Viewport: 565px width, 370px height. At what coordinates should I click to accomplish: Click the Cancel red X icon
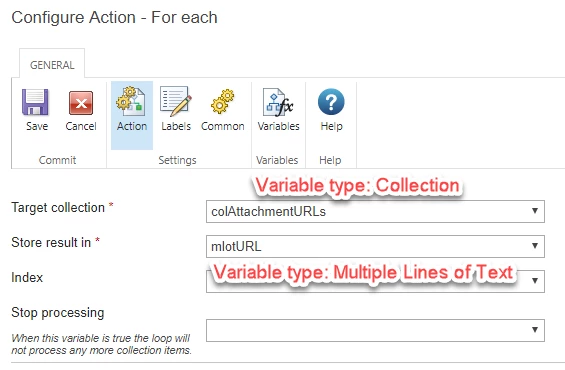[x=81, y=103]
